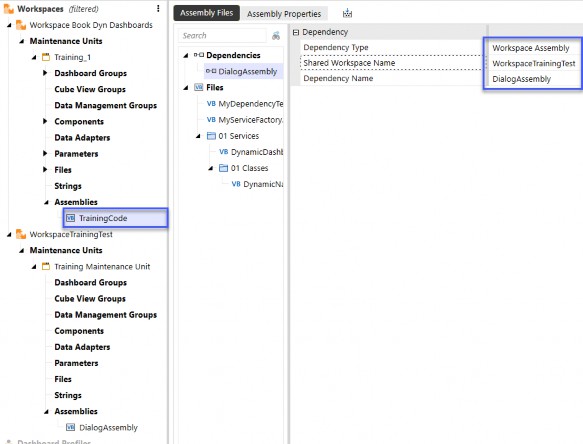Select the Assembly Files tab
Viewport: 583px width, 444px height.
point(206,13)
